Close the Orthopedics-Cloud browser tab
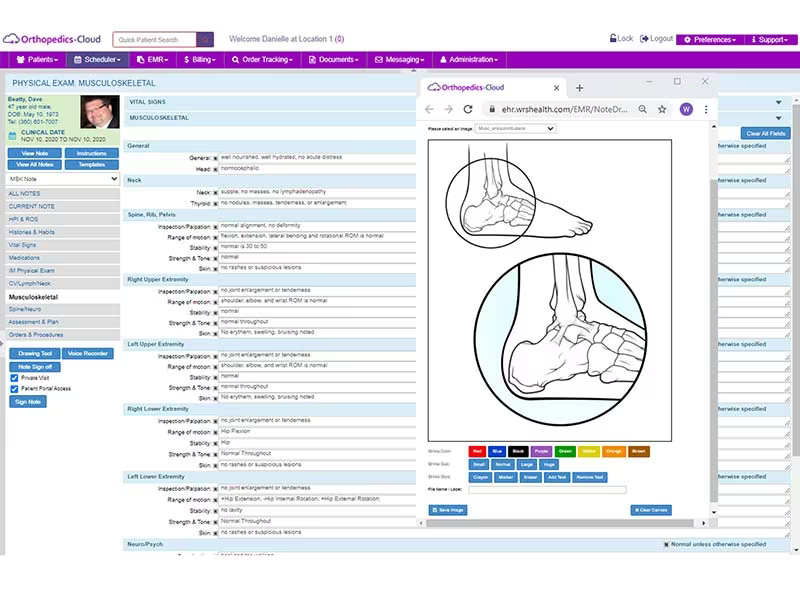Viewport: 800px width, 600px height. tap(557, 88)
